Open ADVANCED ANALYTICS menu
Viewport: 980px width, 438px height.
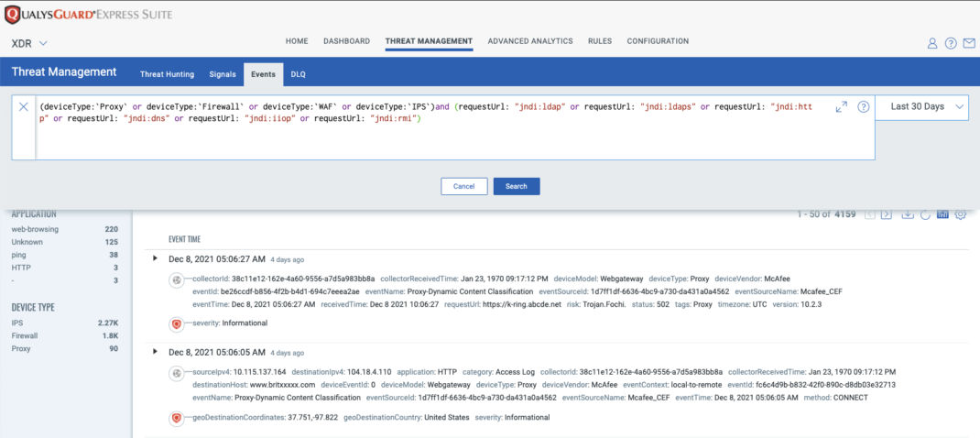pyautogui.click(x=530, y=41)
